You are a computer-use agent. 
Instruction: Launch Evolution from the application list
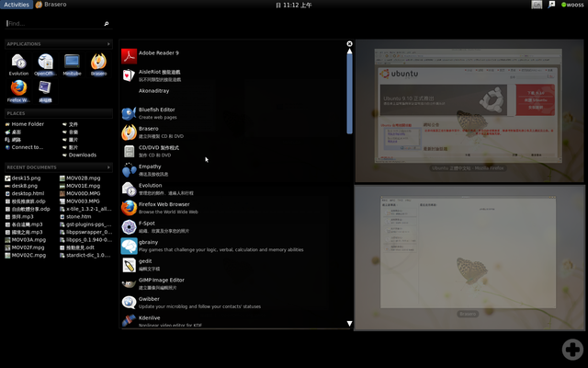click(157, 189)
